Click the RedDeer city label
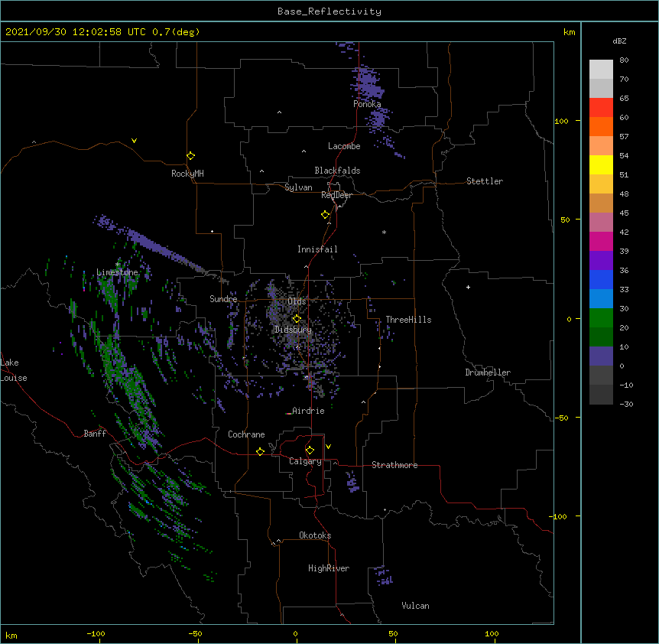This screenshot has width=659, height=644. click(336, 195)
